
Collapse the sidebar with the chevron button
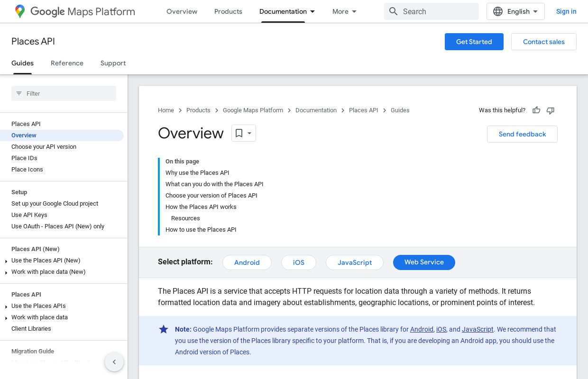pyautogui.click(x=114, y=362)
